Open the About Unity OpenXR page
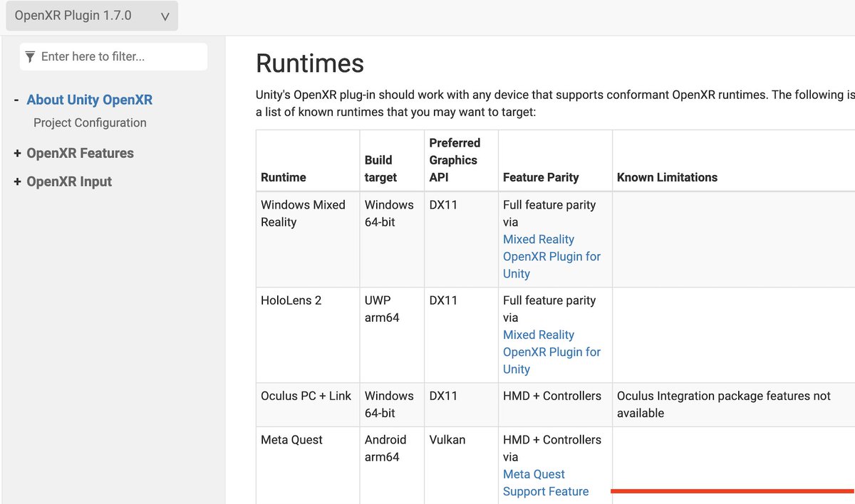This screenshot has height=504, width=855. (x=88, y=100)
